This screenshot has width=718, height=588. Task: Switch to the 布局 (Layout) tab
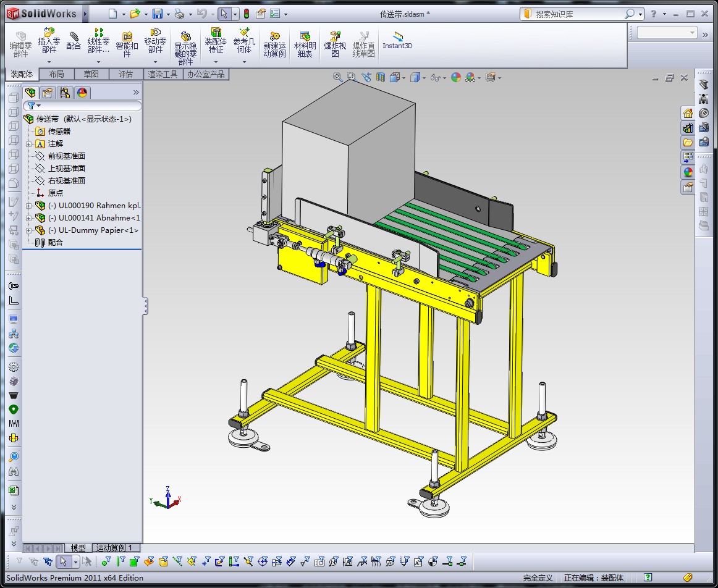[x=56, y=74]
